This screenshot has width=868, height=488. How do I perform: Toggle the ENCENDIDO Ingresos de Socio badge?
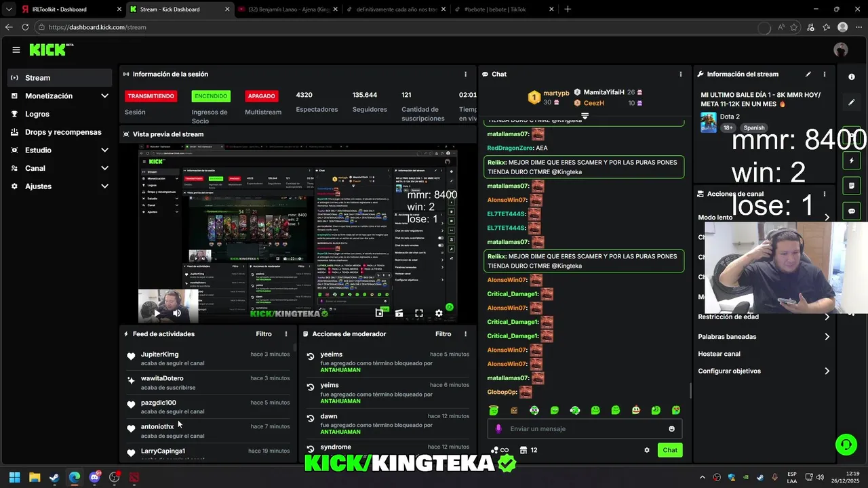pos(210,96)
